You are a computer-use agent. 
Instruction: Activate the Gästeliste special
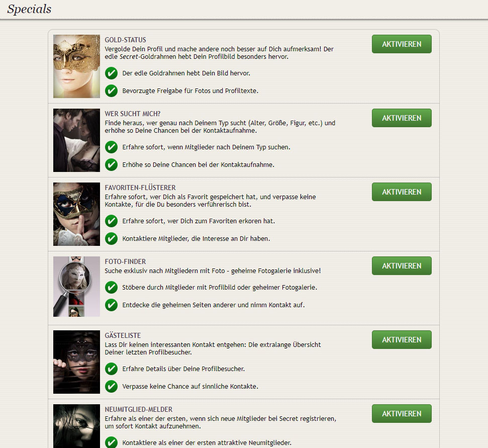coord(402,340)
